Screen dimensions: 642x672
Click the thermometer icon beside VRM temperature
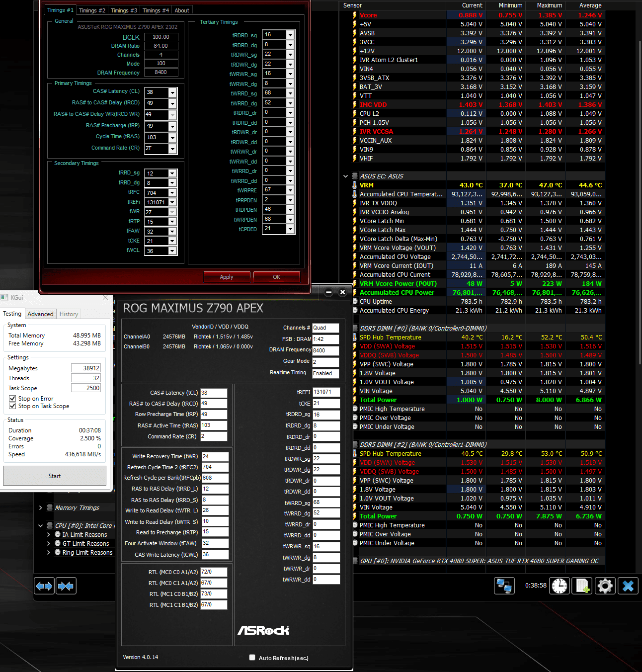click(355, 185)
